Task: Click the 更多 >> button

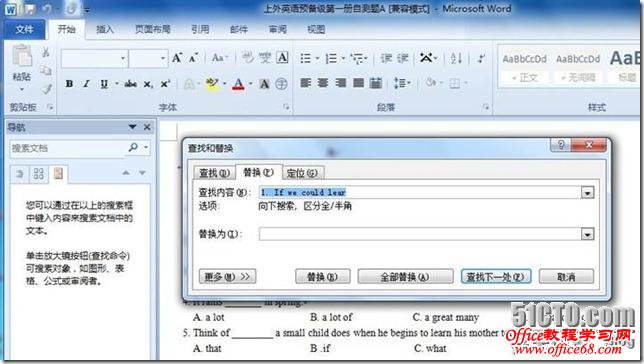Action: click(227, 276)
